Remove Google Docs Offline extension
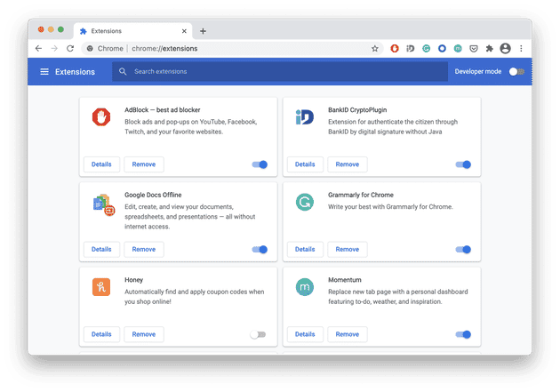 click(x=144, y=249)
